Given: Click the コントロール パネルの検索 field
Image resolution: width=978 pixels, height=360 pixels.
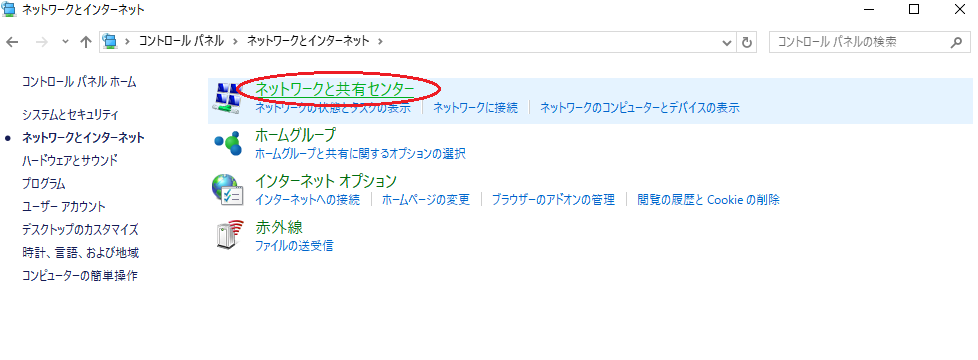Looking at the screenshot, I should 859,42.
